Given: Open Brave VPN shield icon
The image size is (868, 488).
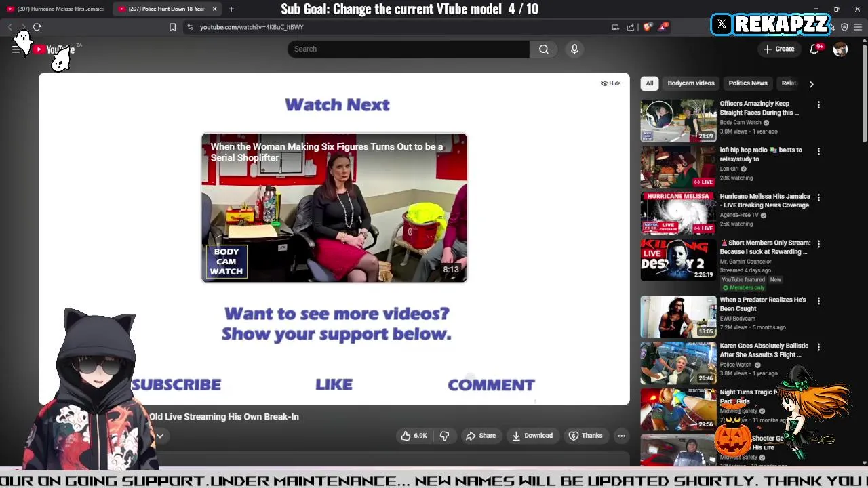Looking at the screenshot, I should tap(844, 27).
